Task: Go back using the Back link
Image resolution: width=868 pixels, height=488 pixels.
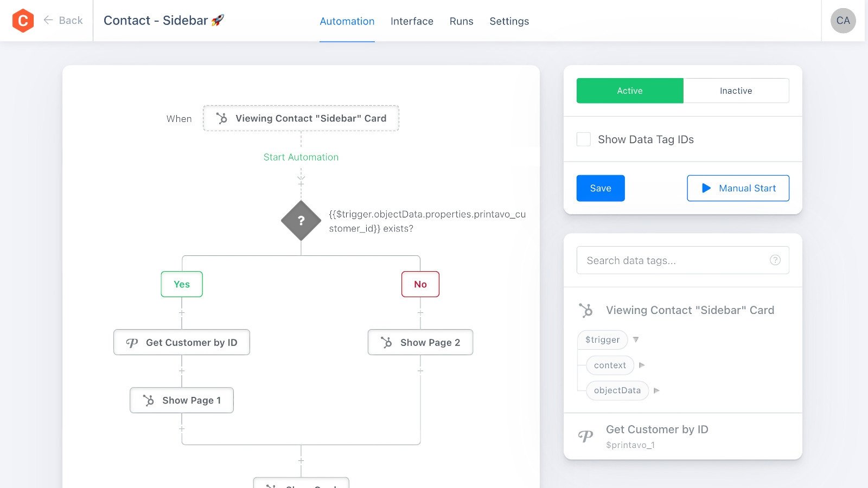Action: (x=63, y=21)
